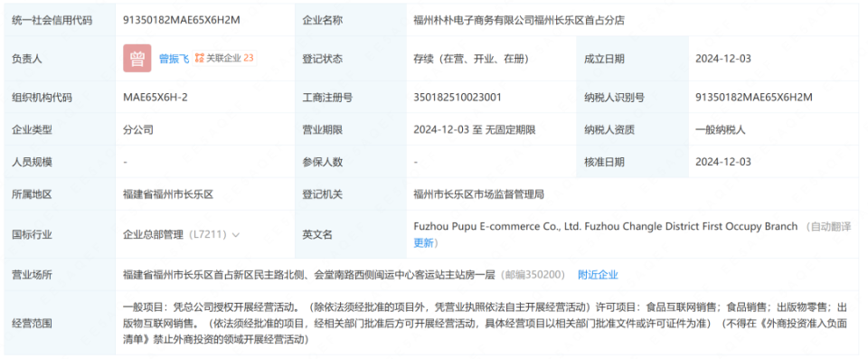
Task: Click 成立日期 value 2024-12-03
Action: pos(723,59)
